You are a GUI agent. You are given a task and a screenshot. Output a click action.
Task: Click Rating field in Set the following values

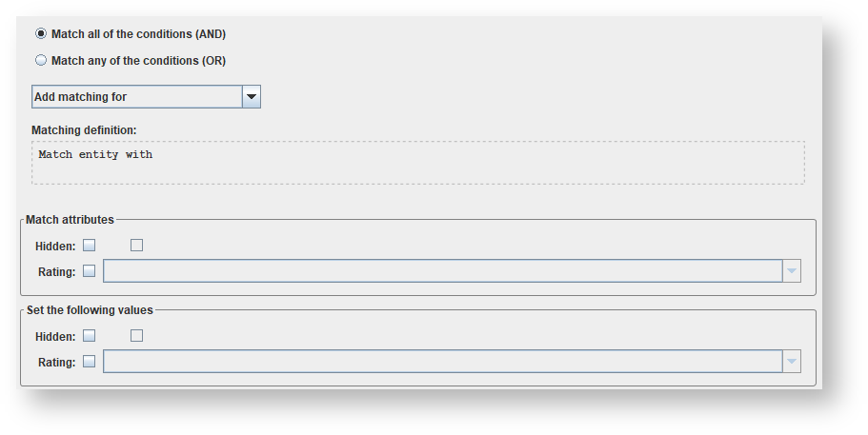442,362
